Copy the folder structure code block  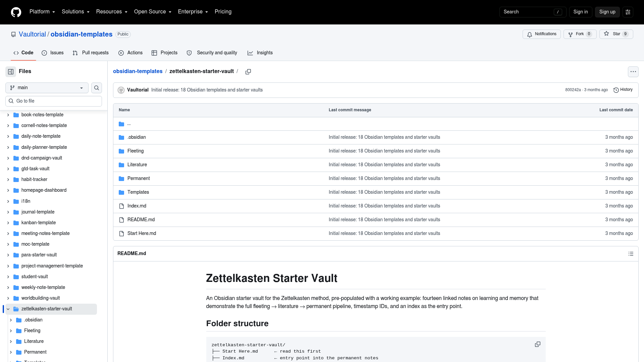[538, 345]
